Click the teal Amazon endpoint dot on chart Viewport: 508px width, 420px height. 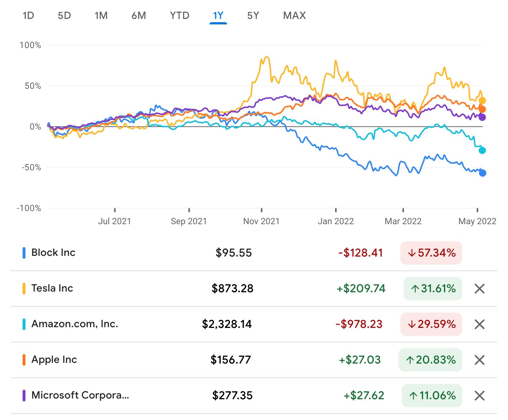482,150
